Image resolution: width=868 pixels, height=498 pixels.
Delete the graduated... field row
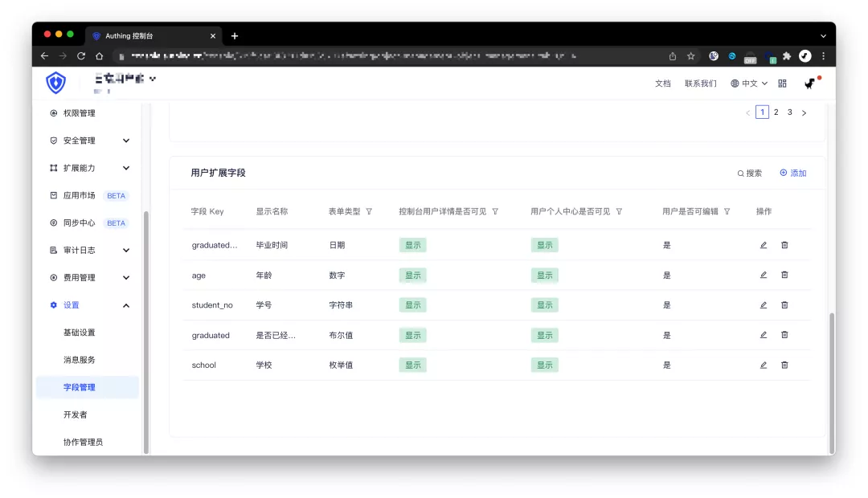pyautogui.click(x=784, y=245)
